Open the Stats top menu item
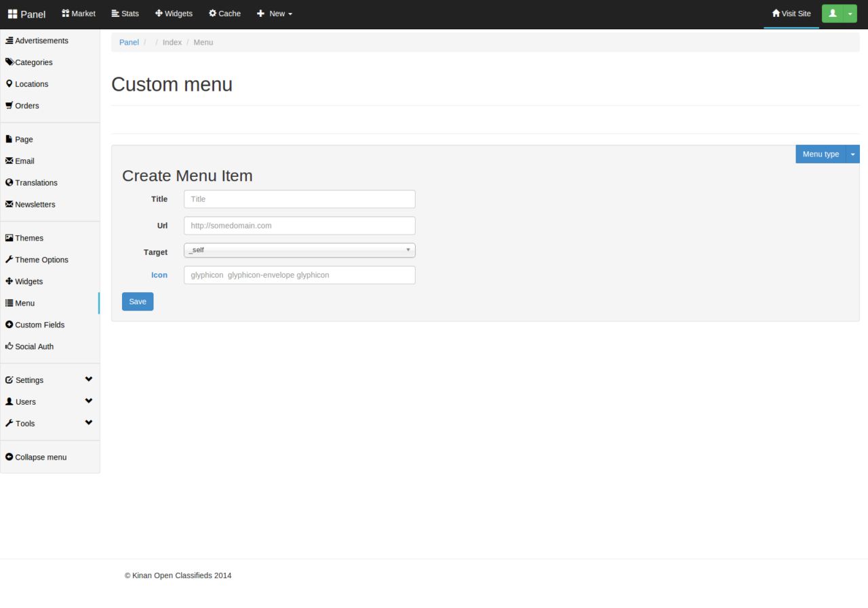 pos(125,14)
